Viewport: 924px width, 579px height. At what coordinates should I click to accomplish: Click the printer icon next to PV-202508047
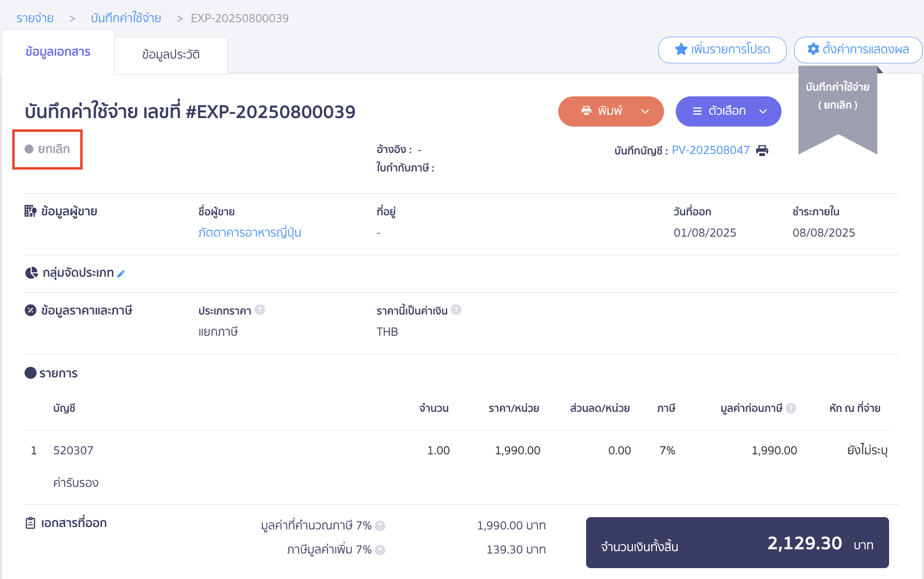coord(762,150)
